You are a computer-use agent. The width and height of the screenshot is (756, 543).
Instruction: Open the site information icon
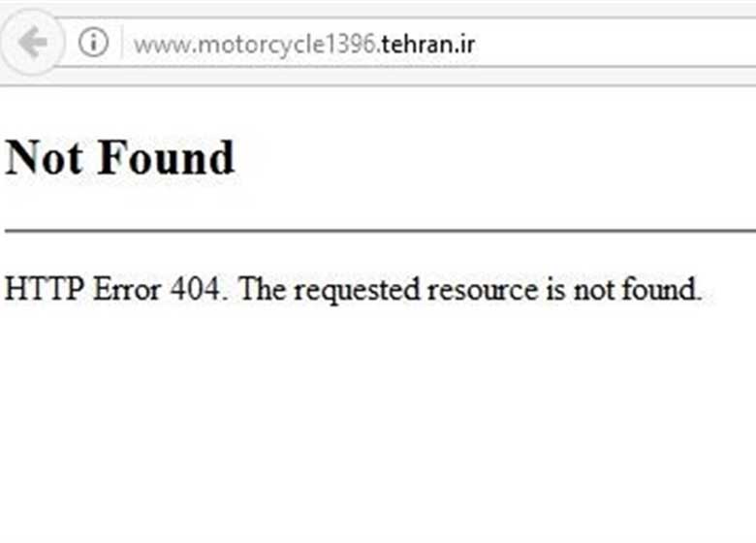(93, 43)
